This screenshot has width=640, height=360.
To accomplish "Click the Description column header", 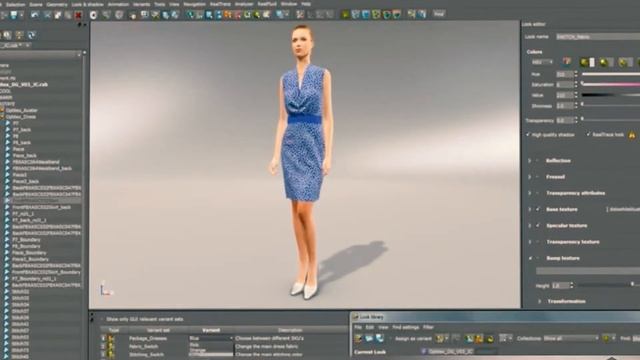I will [x=290, y=330].
